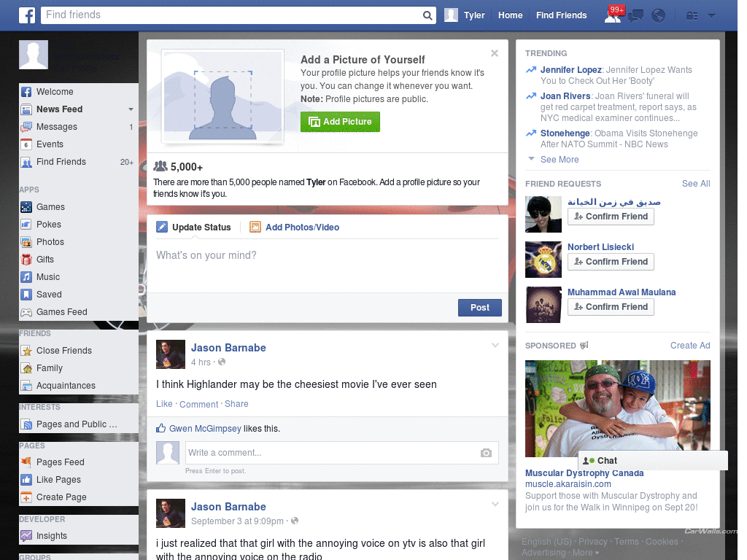The height and width of the screenshot is (560, 747).
Task: Confirm Muhammad Awal Maulana friend request
Action: [611, 307]
